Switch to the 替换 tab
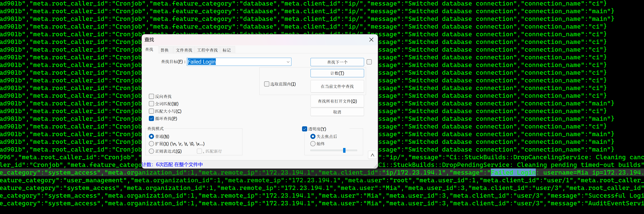644x214 pixels. pyautogui.click(x=164, y=50)
